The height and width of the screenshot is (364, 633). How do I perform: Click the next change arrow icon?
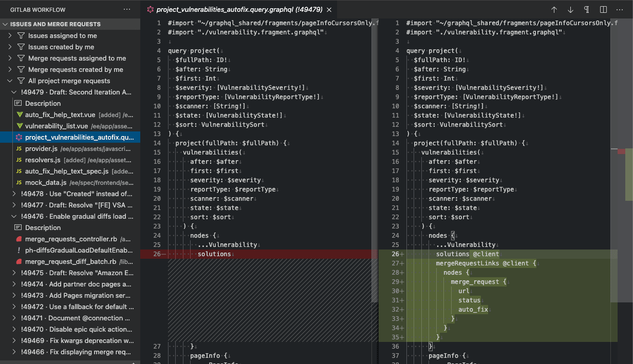point(570,9)
